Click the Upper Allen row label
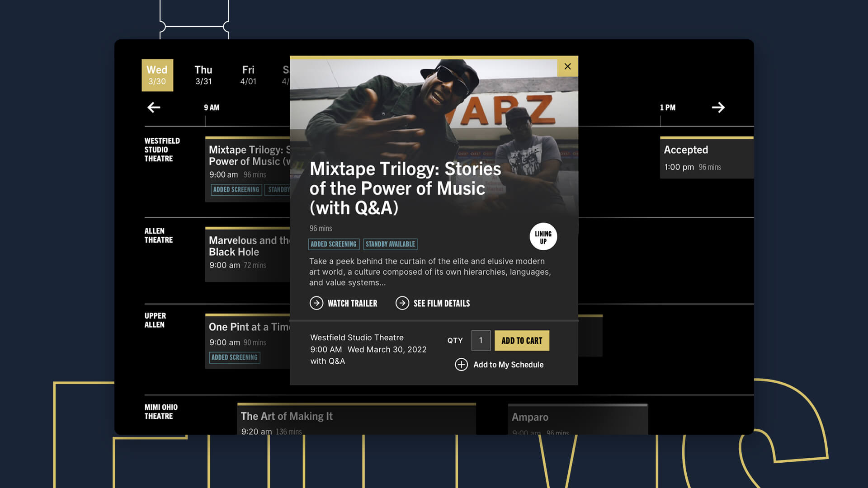The height and width of the screenshot is (488, 868). pyautogui.click(x=155, y=320)
